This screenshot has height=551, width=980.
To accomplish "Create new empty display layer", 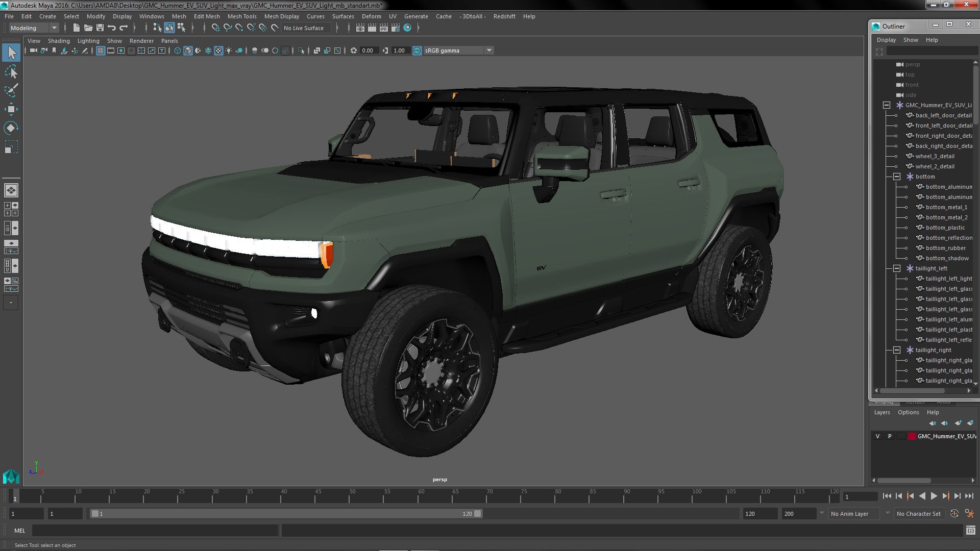I will [958, 423].
